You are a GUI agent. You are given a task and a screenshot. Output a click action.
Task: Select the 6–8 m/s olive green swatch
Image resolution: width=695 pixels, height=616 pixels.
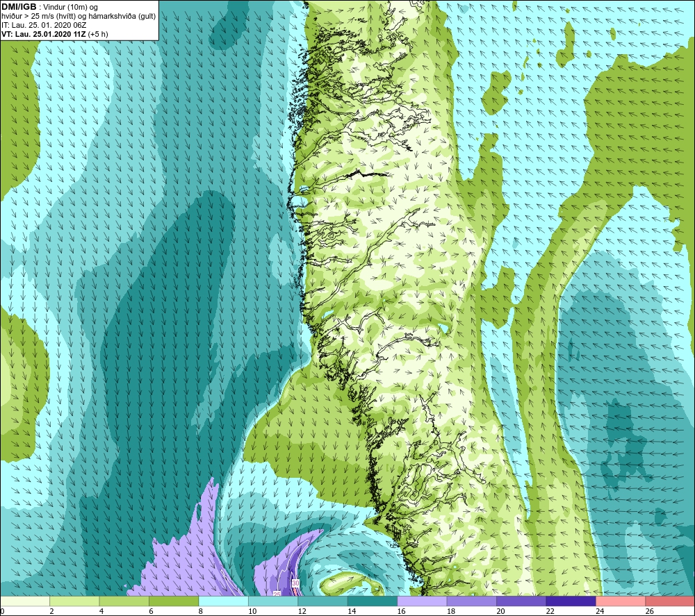coord(174,601)
